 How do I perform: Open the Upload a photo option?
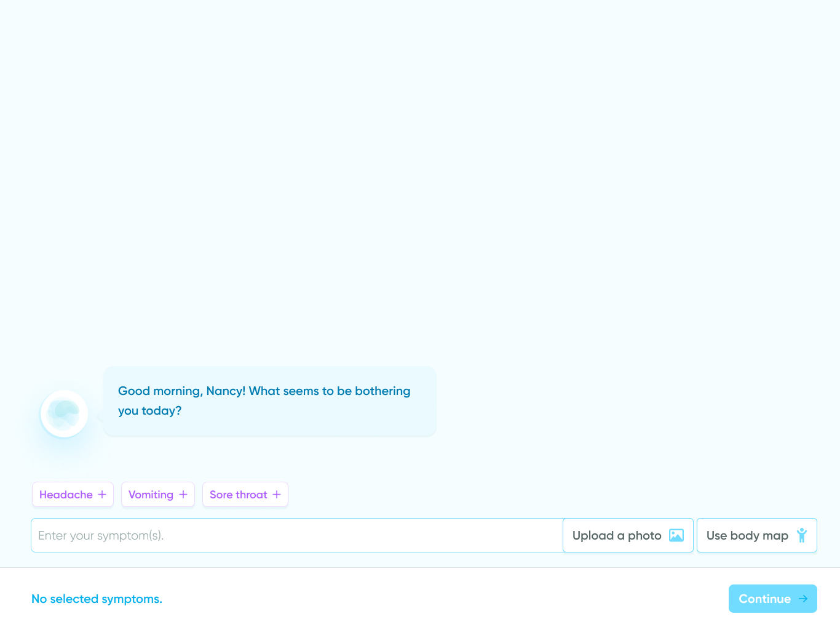tap(627, 535)
